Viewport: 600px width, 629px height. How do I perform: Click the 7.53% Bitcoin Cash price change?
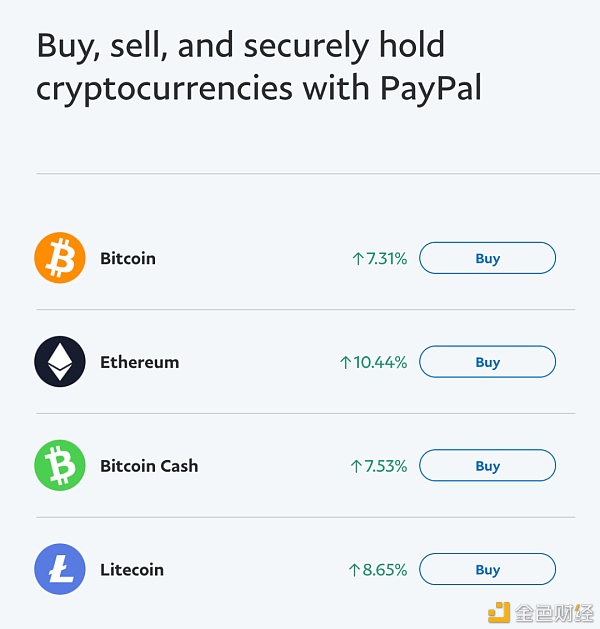(x=386, y=466)
